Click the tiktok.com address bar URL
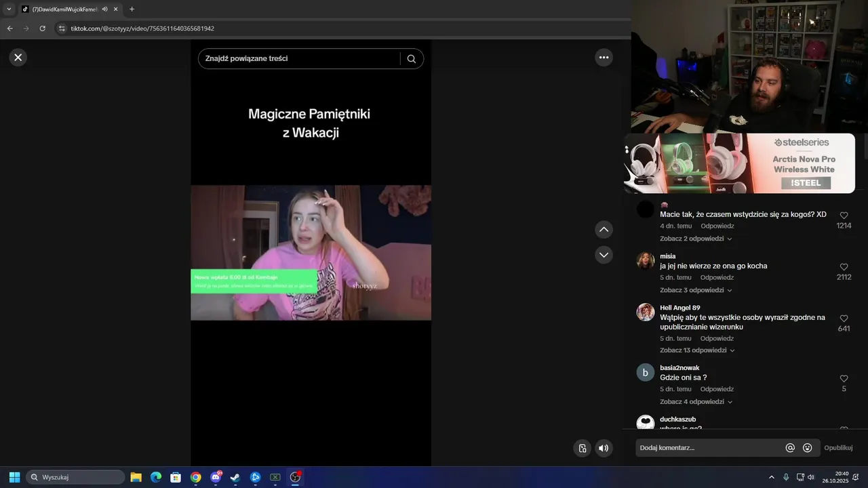 coord(142,28)
